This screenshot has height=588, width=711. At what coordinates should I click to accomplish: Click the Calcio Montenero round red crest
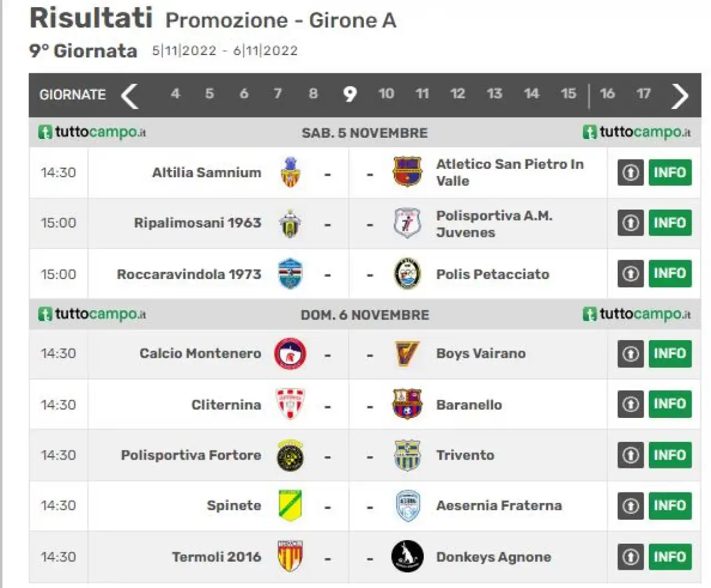[290, 353]
